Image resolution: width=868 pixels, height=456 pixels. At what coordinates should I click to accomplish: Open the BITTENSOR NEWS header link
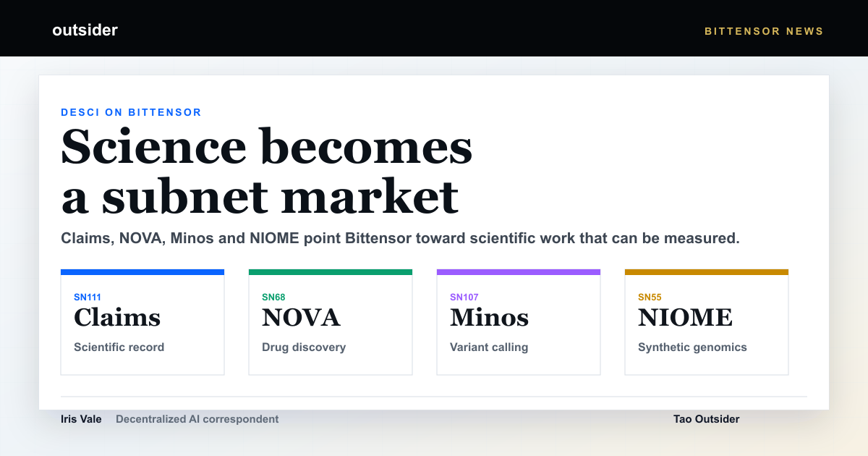764,31
